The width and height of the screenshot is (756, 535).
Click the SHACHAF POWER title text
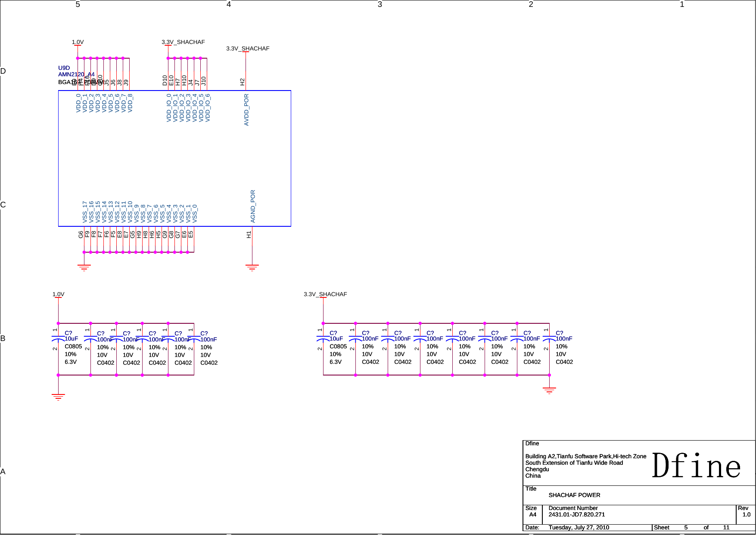pos(574,495)
